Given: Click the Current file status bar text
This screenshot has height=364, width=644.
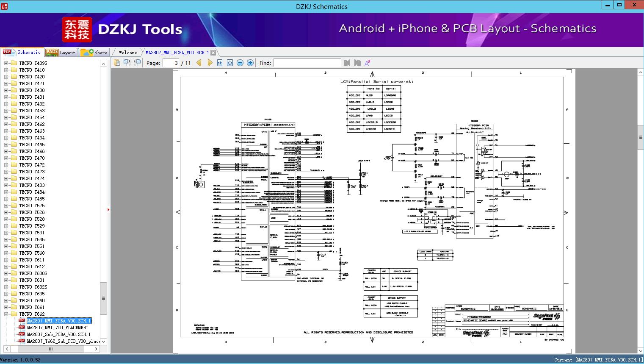Looking at the screenshot, I should (x=598, y=360).
